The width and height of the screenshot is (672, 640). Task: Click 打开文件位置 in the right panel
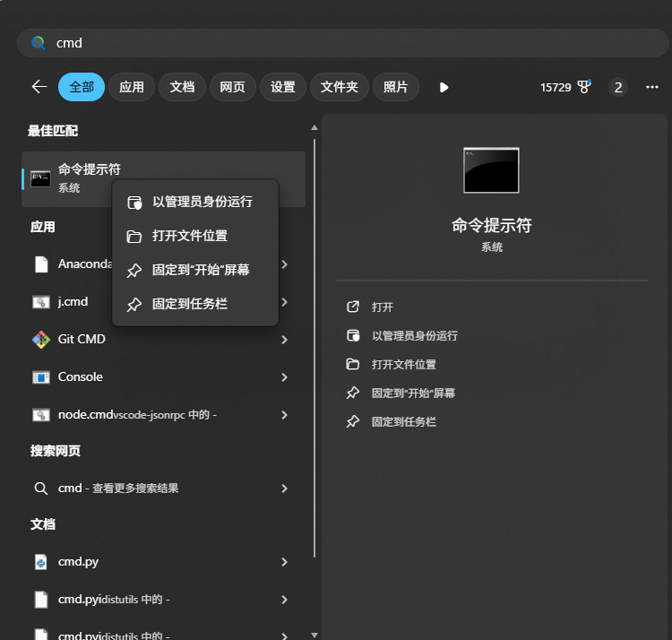404,364
